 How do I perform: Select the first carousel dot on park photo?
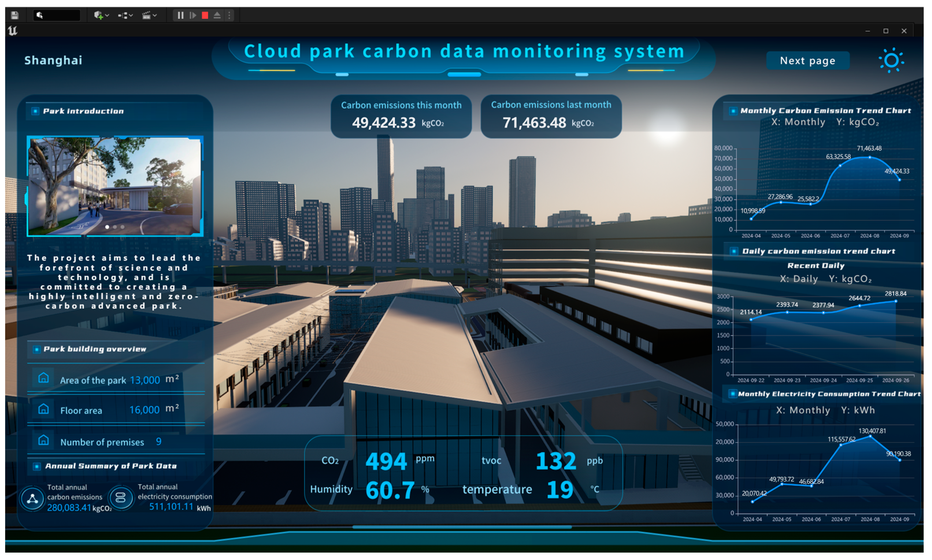[107, 227]
